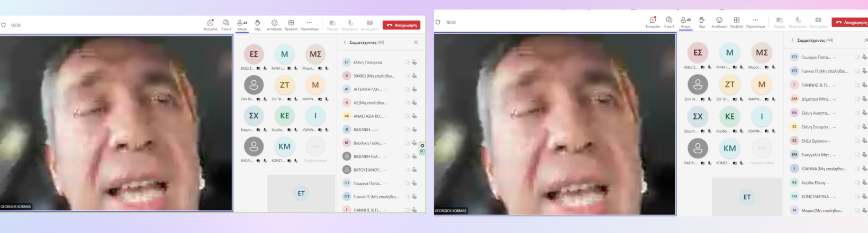
Task: Click Κοινή χρήση share icon in left window
Action: 369,24
